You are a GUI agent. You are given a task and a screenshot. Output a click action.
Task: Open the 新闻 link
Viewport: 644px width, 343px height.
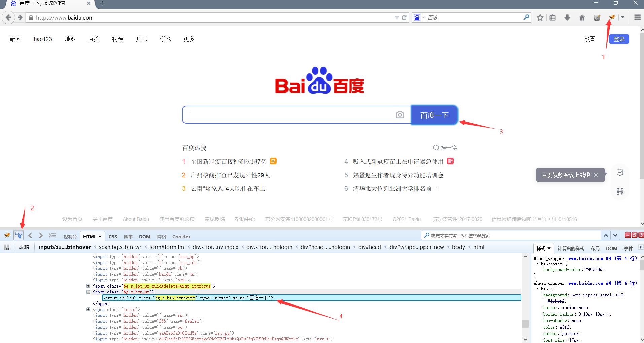click(15, 39)
